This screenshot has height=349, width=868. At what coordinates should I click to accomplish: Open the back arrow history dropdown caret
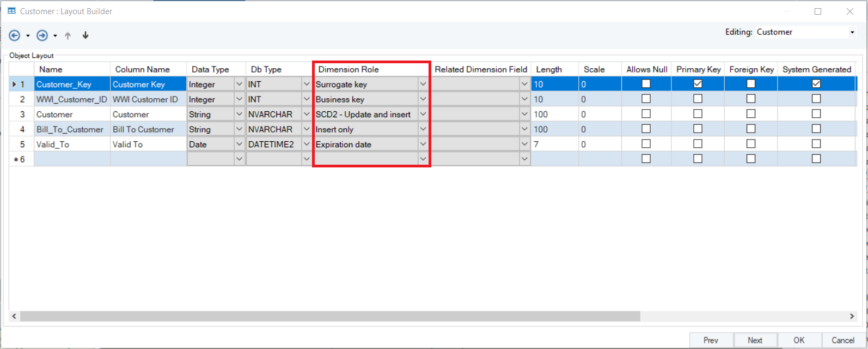(28, 36)
